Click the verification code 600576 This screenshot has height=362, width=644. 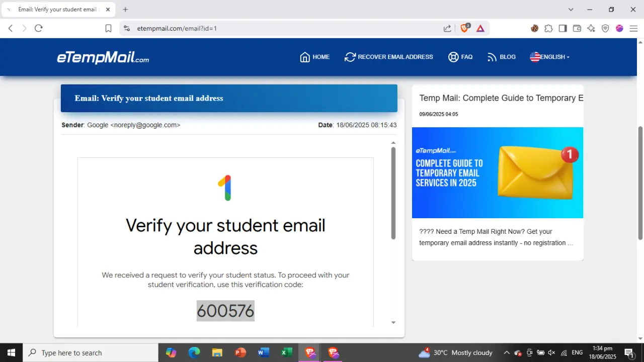pyautogui.click(x=225, y=311)
